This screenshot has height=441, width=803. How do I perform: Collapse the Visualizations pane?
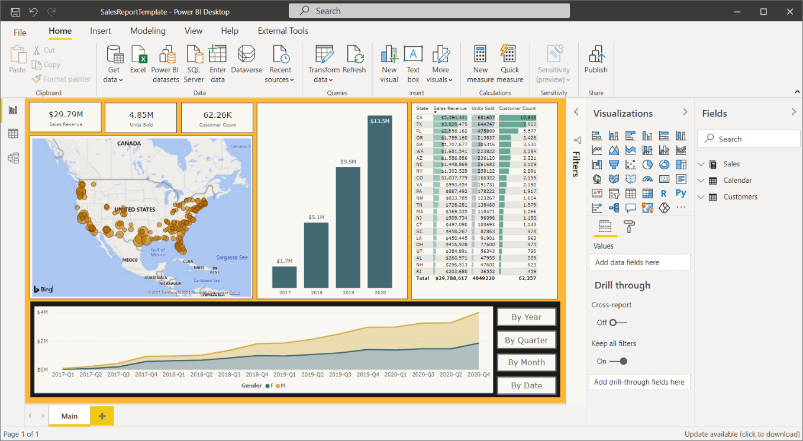pos(685,112)
